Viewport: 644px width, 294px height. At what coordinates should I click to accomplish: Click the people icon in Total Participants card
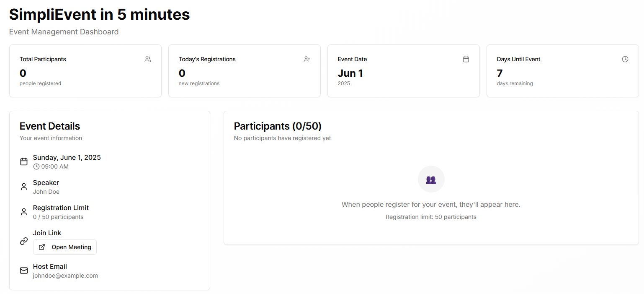click(x=148, y=59)
